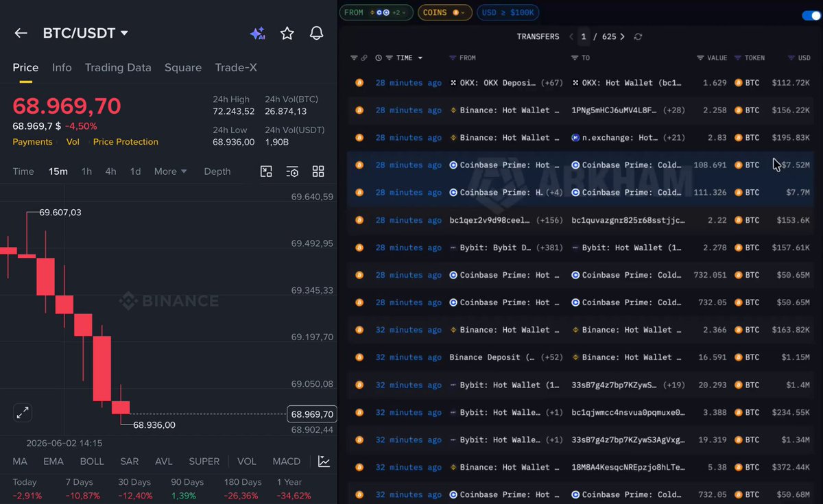Click the current price label 68.969,70 on axis
Screen dimensions: 823x504
tap(312, 414)
